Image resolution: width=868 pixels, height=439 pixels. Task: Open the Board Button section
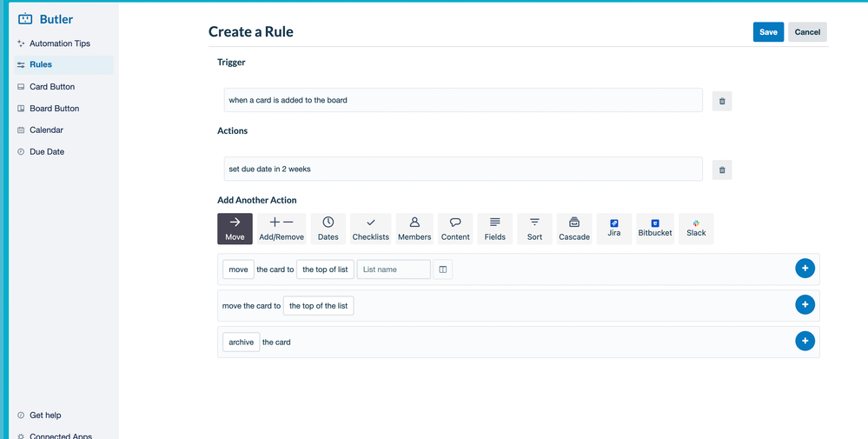[x=54, y=108]
